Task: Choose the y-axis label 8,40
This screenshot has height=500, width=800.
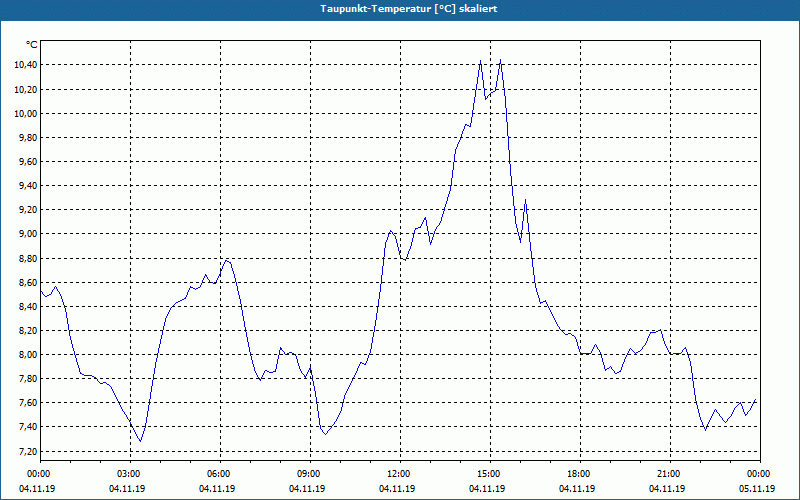Action: tap(29, 307)
